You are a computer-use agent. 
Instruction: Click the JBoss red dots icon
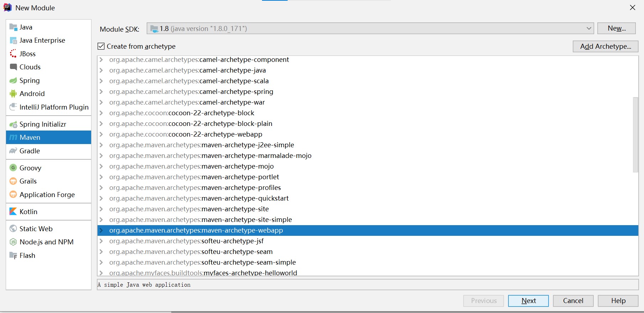(x=13, y=54)
